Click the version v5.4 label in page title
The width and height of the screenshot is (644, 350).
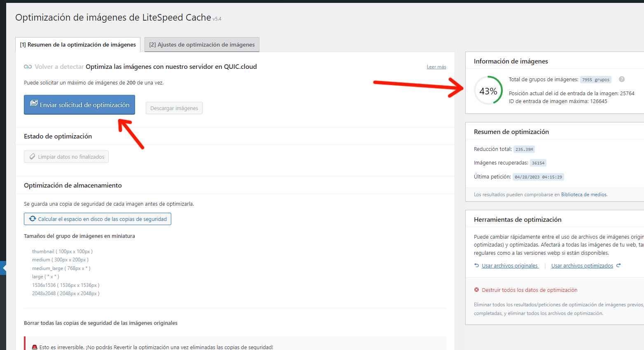(x=217, y=19)
